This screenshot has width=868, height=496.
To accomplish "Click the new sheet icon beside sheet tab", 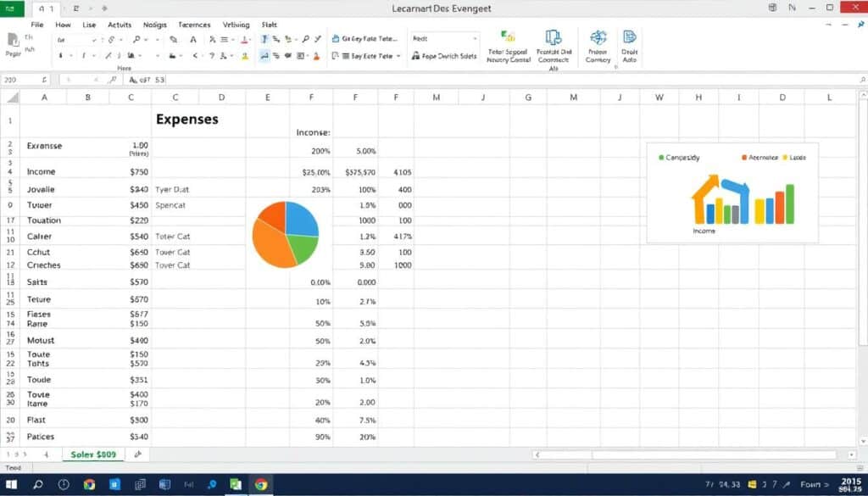I will coord(138,454).
